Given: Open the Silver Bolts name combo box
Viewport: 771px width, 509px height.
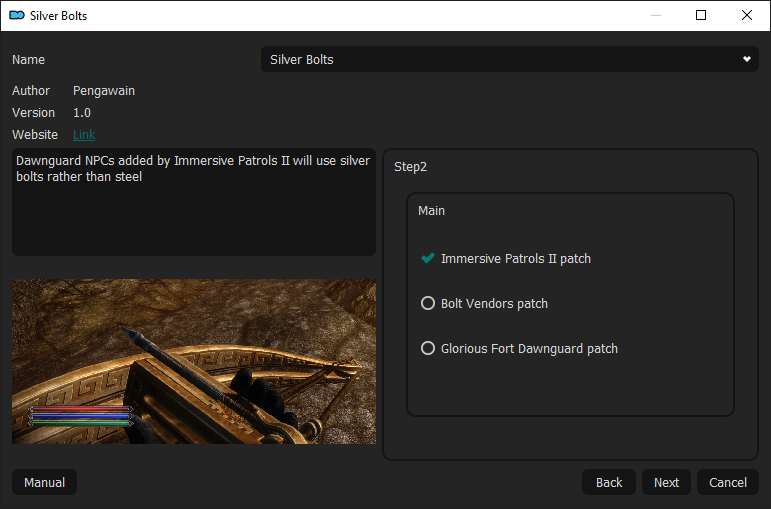Looking at the screenshot, I should tap(509, 59).
